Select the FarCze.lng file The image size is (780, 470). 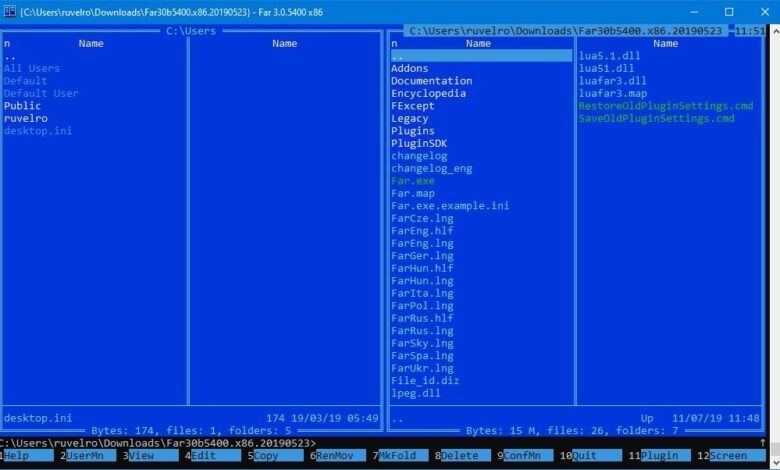422,218
